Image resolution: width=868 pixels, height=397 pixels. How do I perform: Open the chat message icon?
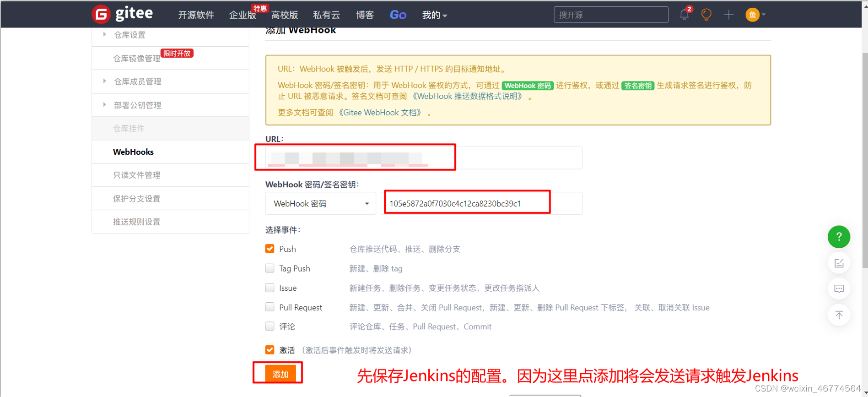(x=839, y=289)
